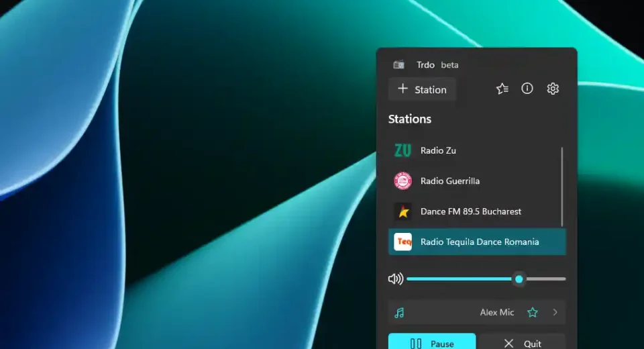644x349 pixels.
Task: Toggle the favorite star beside Alex Mic
Action: (533, 312)
